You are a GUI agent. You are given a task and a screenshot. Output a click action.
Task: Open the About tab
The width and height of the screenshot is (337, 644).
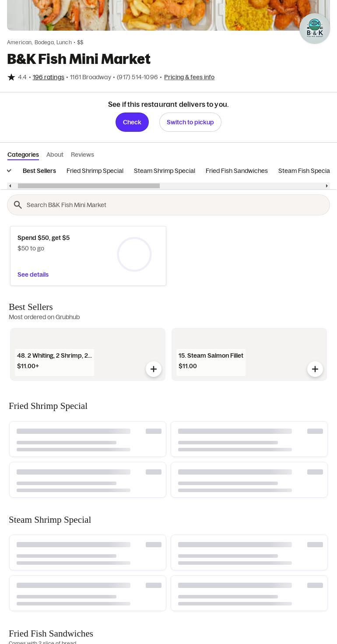pos(55,155)
